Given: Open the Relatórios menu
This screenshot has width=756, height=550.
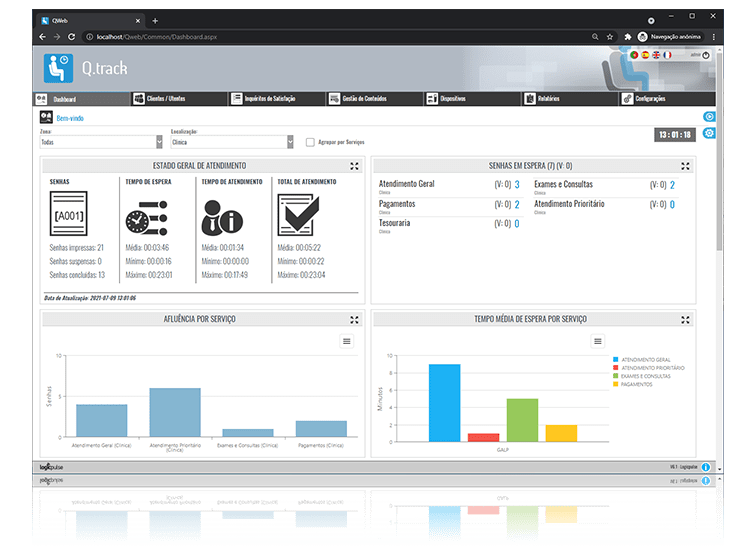Looking at the screenshot, I should pos(550,99).
